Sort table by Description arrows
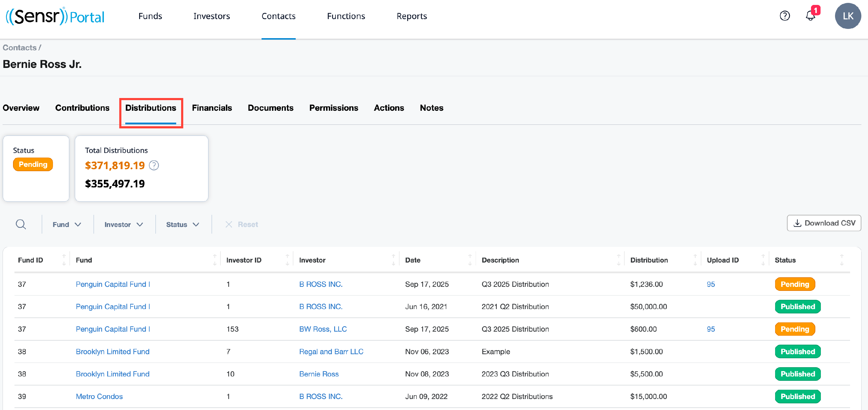 tap(618, 260)
